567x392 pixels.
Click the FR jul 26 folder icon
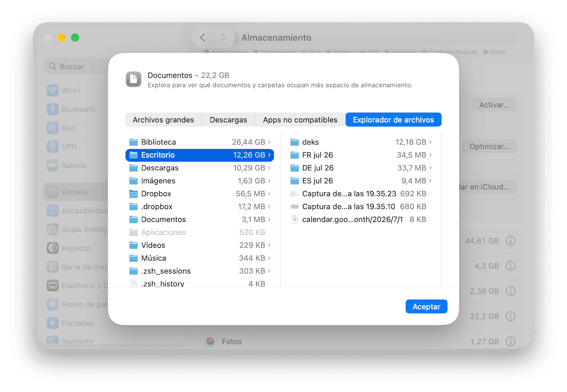pos(295,155)
